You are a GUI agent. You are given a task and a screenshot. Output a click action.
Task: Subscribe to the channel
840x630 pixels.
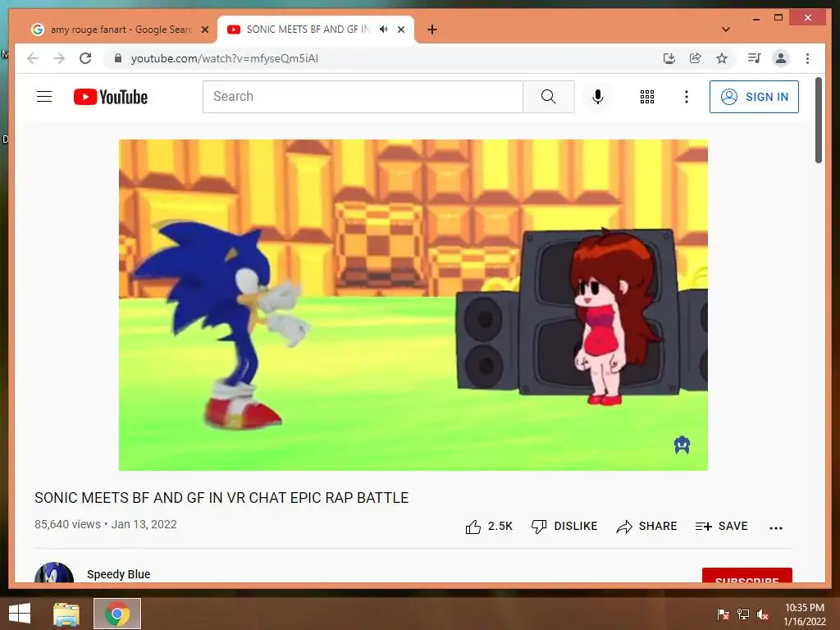(746, 575)
